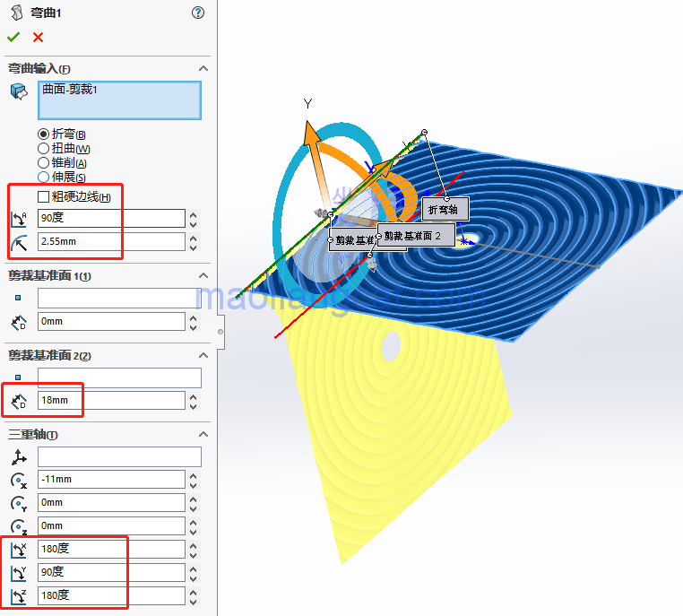
Task: Click the Z rotation angle field 180度
Action: [111, 595]
